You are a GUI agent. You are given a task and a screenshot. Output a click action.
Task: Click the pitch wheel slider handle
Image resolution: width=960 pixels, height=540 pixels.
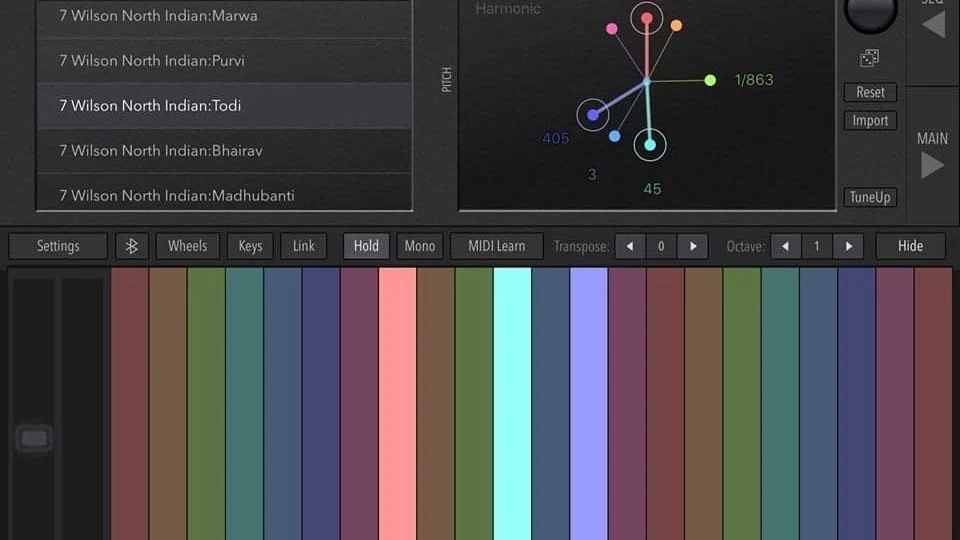[34, 438]
